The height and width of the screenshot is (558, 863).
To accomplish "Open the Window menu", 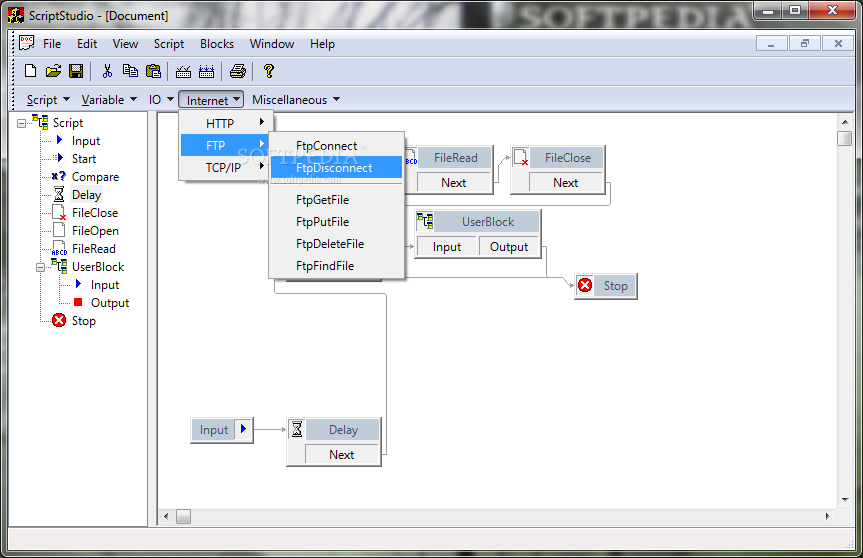I will [272, 43].
